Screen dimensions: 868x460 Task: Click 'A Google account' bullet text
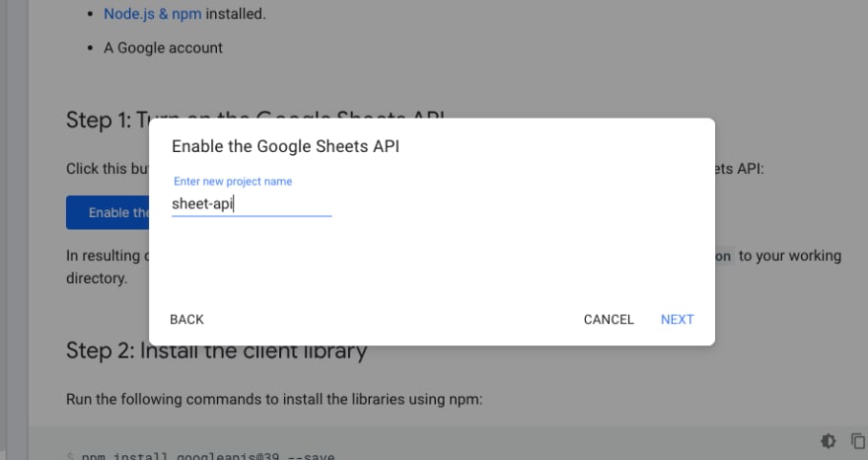[x=163, y=47]
